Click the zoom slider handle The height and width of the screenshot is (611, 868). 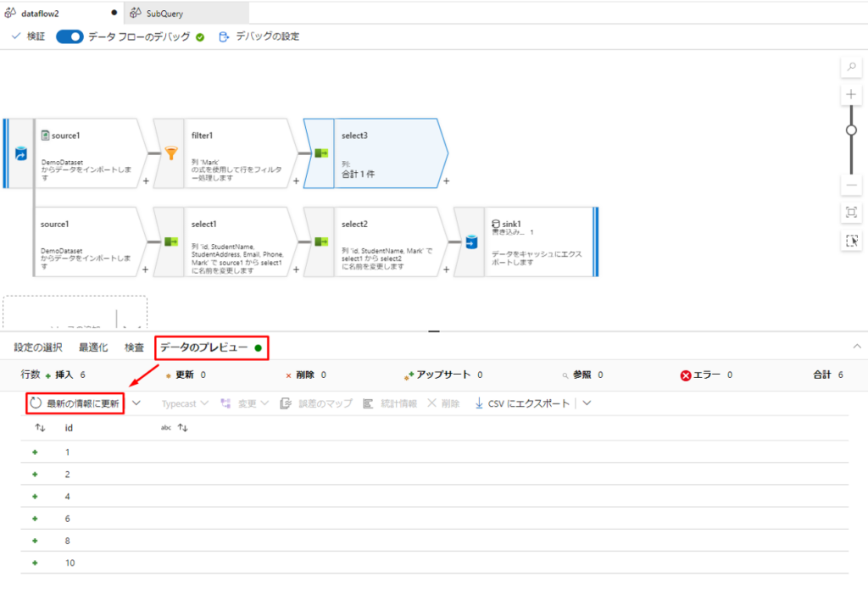coord(851,130)
